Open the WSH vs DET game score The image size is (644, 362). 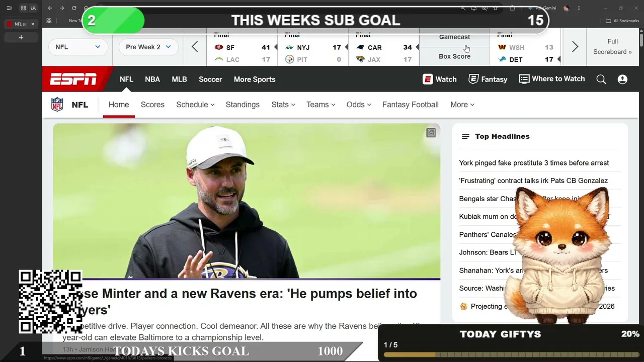click(x=525, y=47)
